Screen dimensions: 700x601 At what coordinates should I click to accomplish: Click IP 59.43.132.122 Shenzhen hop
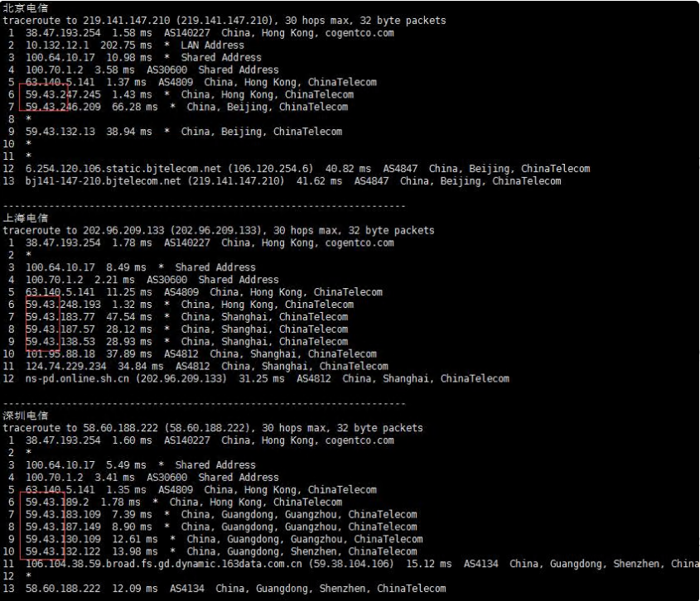pyautogui.click(x=63, y=551)
